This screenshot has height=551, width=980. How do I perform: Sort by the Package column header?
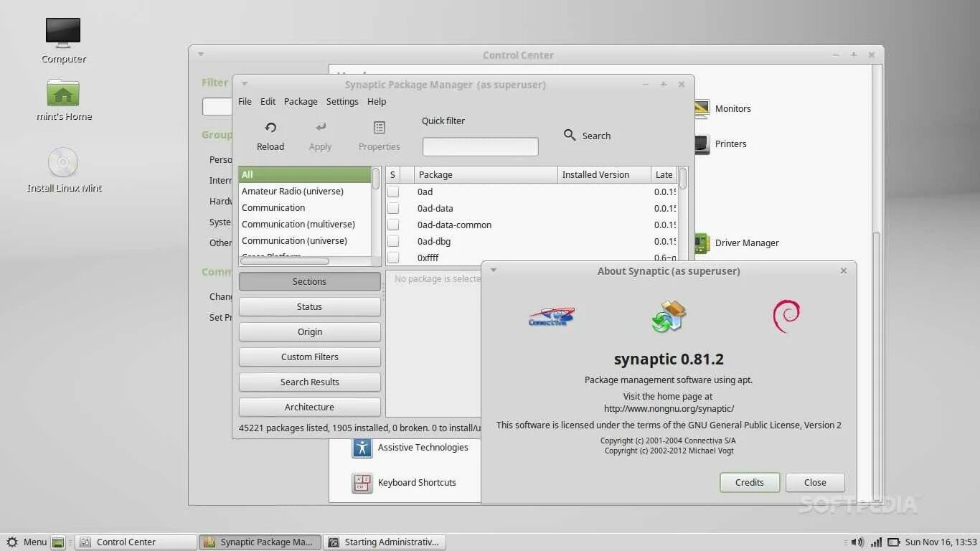click(486, 174)
